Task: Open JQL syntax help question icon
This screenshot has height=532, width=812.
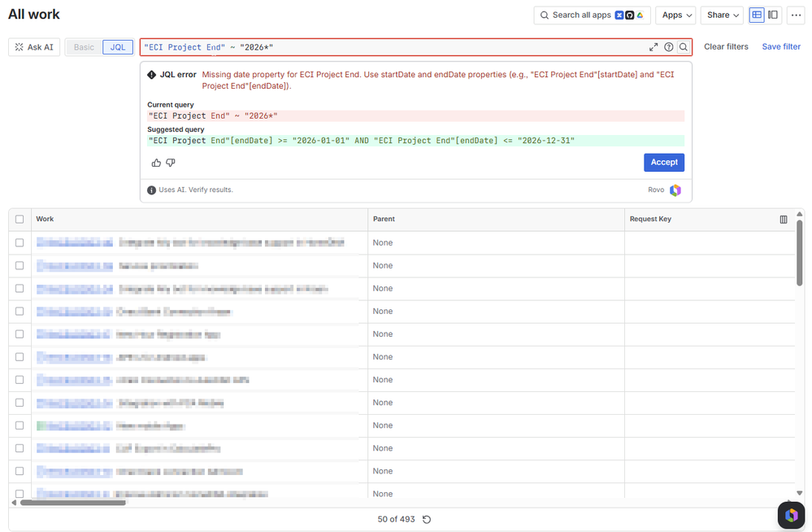Action: tap(669, 47)
